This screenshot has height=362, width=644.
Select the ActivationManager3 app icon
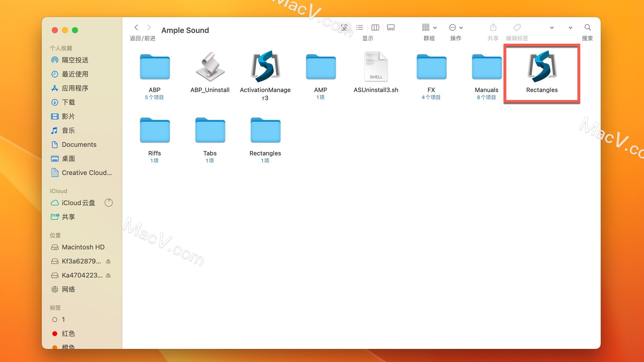265,66
